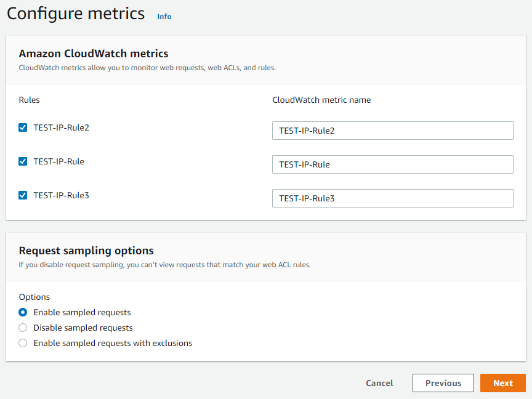
Task: Click the CloudWatch metrics description text
Action: tap(147, 68)
